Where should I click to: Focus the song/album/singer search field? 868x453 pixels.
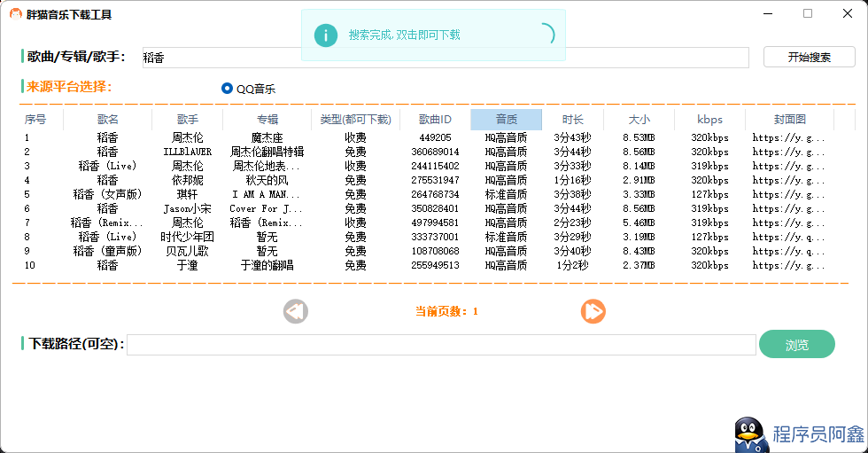point(446,58)
